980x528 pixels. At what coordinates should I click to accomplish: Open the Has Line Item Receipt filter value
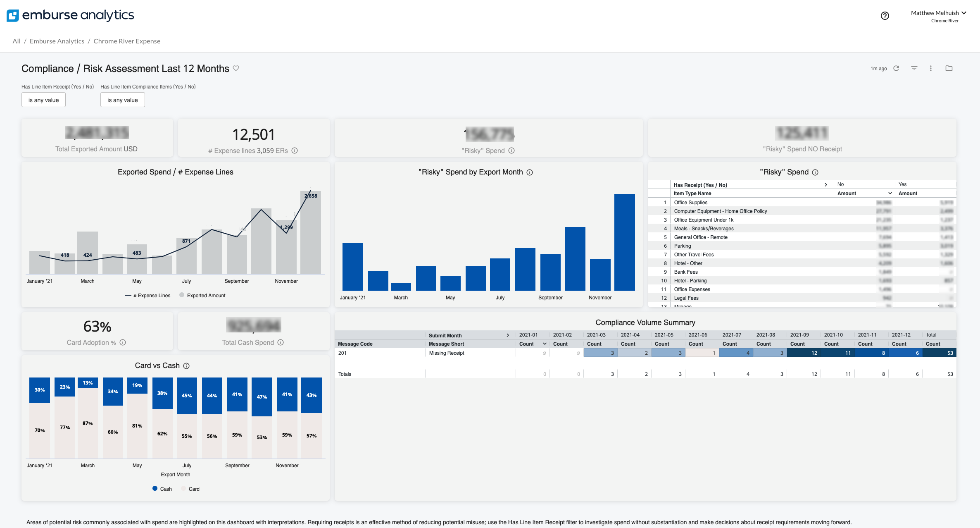point(43,100)
